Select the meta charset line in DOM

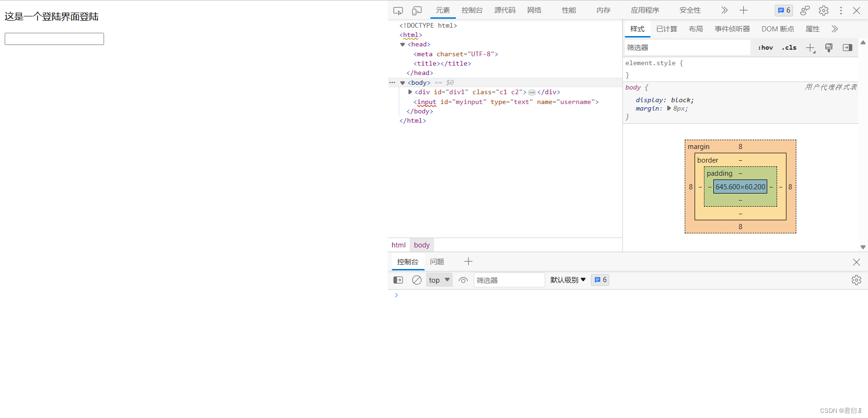pyautogui.click(x=456, y=54)
